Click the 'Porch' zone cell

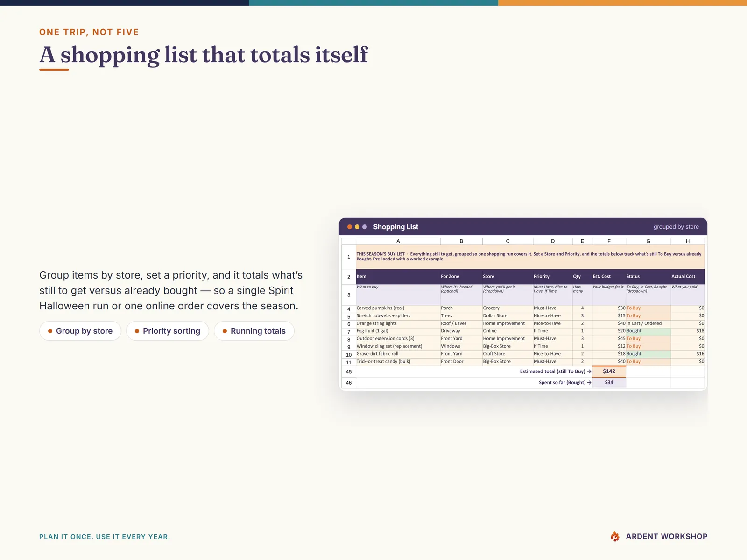461,308
